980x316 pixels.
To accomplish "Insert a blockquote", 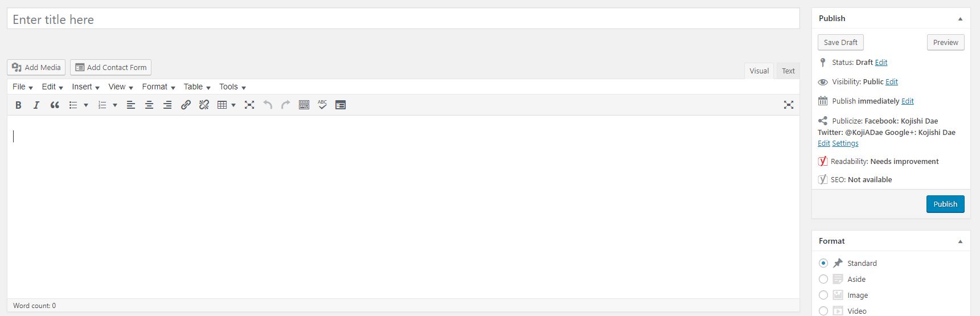I will point(55,105).
